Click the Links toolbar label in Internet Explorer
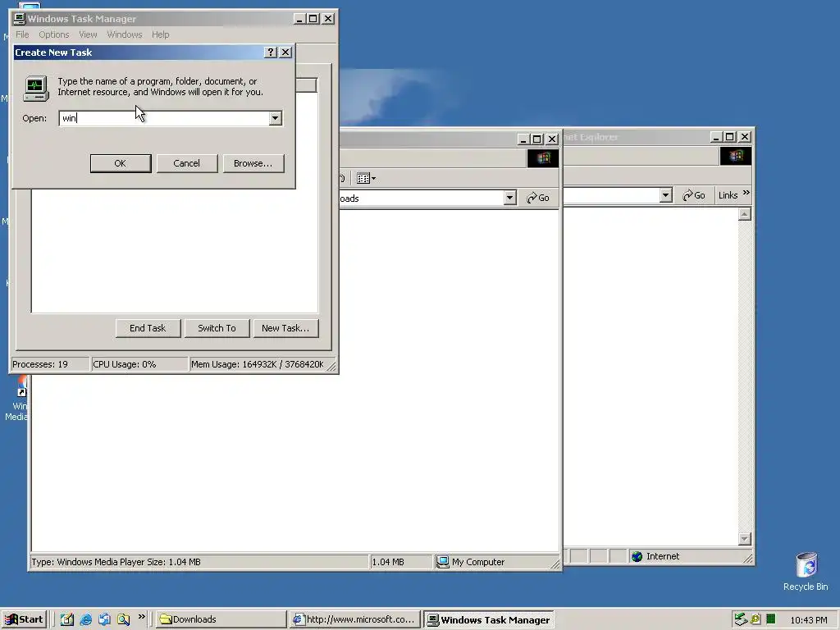This screenshot has height=630, width=840. pos(728,195)
